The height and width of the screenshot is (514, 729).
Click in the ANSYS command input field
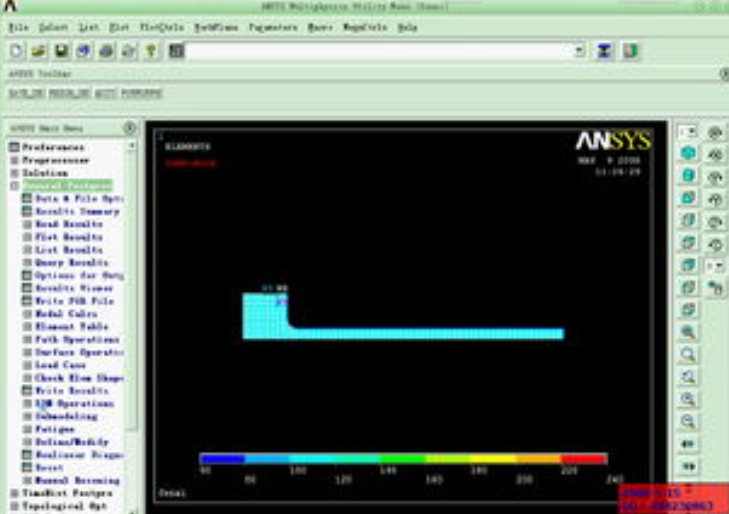(x=379, y=51)
